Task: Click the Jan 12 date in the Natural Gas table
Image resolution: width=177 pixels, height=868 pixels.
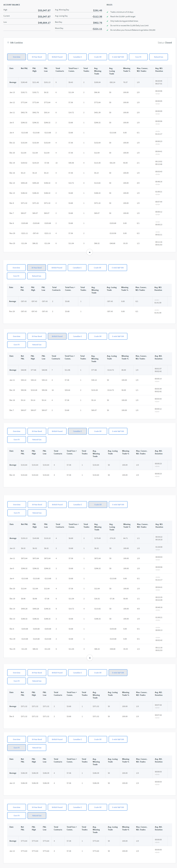Action: click(12, 851)
